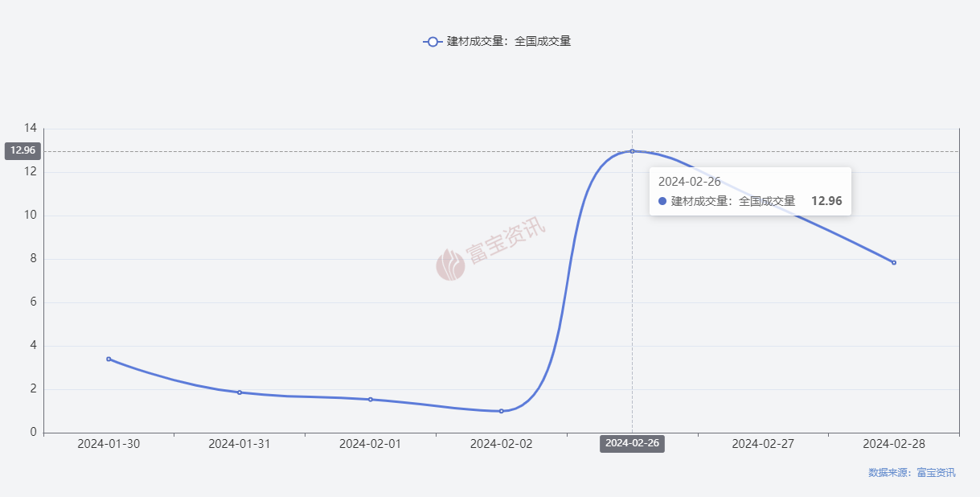Screen dimensions: 980x497
Task: Click x-axis label 2024-01-31
Action: tap(240, 443)
